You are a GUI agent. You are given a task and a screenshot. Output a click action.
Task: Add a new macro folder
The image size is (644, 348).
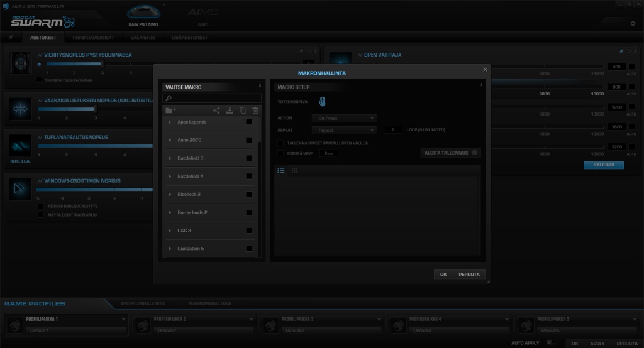point(170,111)
